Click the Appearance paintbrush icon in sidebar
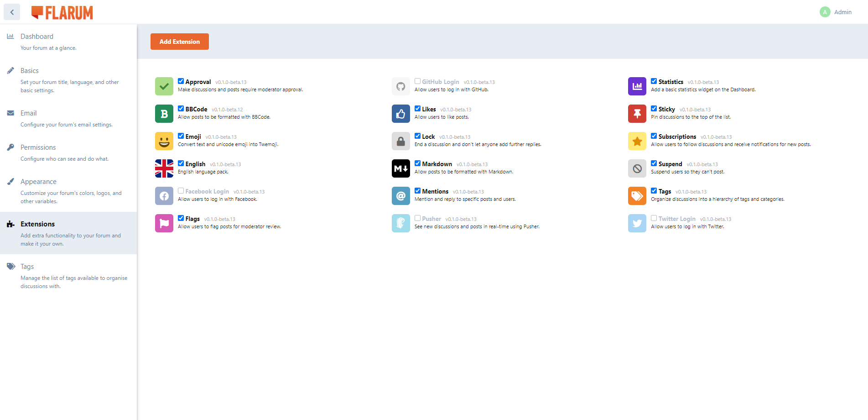The image size is (868, 420). pos(10,181)
